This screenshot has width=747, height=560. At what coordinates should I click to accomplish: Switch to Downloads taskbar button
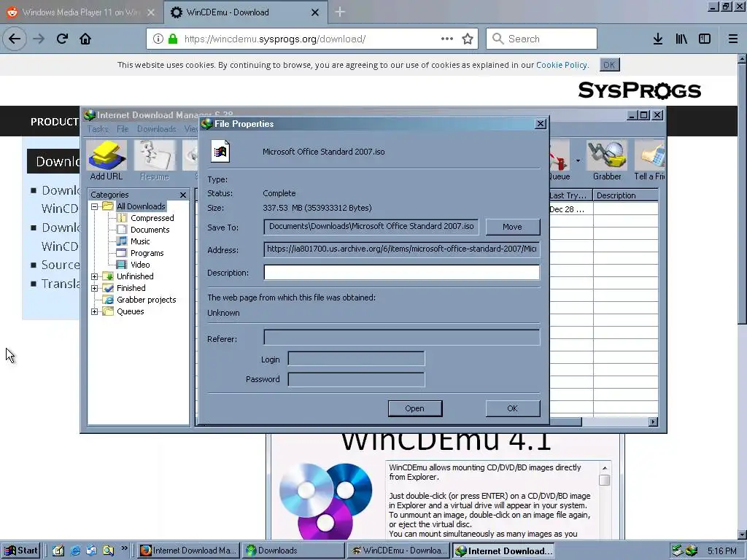pyautogui.click(x=293, y=551)
